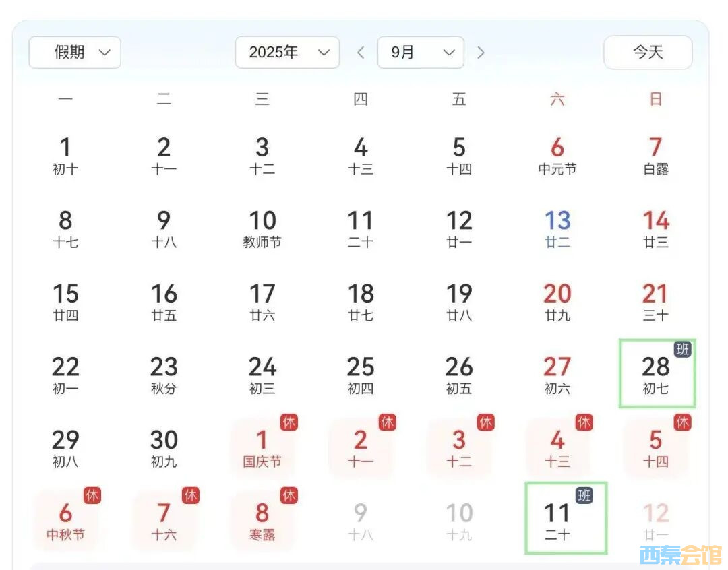Select October 5 holiday date

point(656,448)
